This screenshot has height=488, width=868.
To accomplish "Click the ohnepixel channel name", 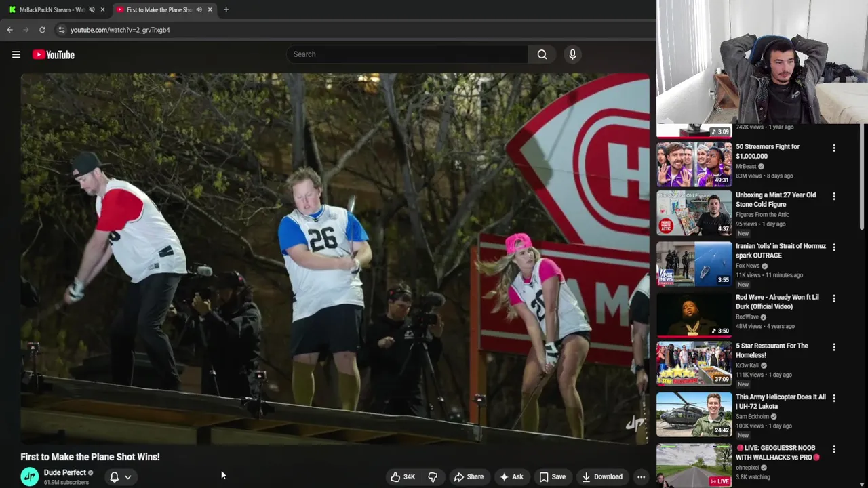I will pos(747,467).
